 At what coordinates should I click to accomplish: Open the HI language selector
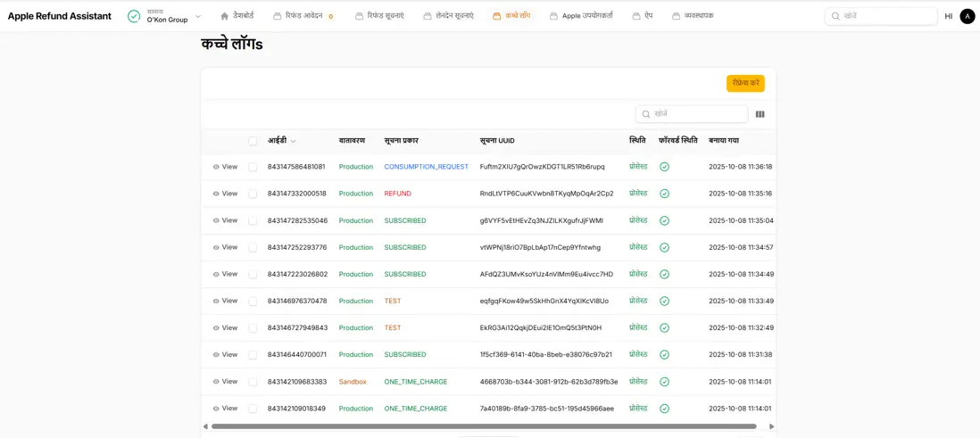[x=948, y=16]
